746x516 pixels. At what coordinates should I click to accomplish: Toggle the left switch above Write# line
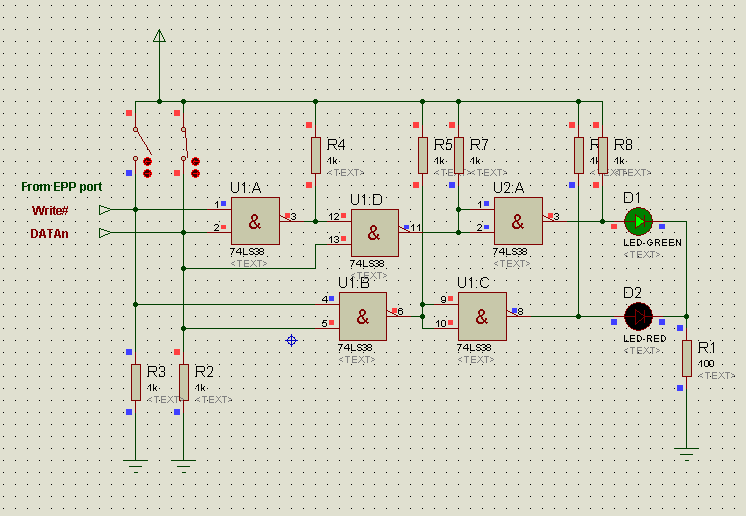[140, 144]
